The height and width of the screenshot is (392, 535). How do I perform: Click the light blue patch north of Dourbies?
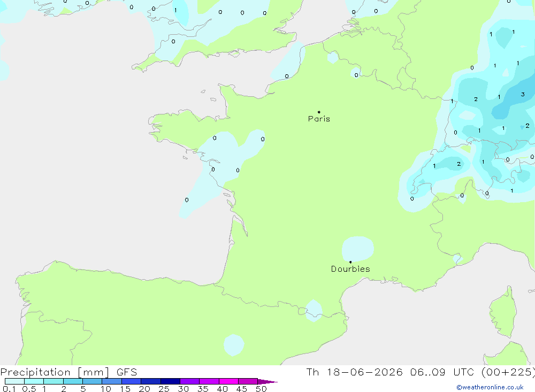pyautogui.click(x=357, y=249)
